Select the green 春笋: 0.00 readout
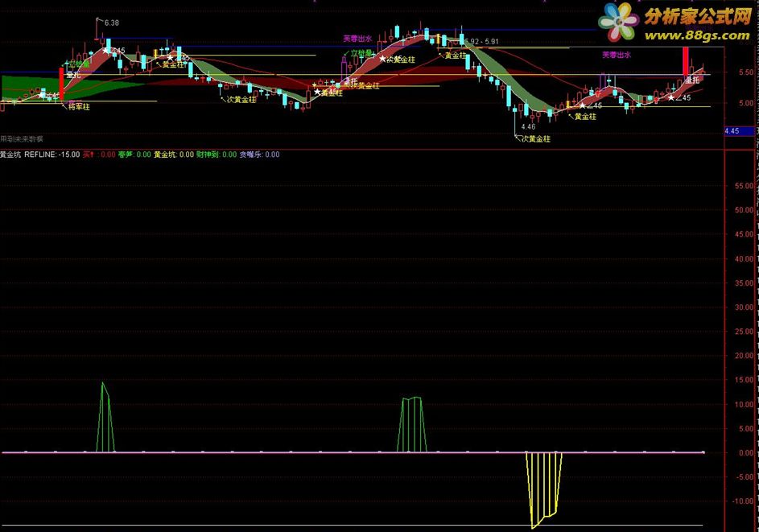Viewport: 759px width, 532px height. point(134,155)
